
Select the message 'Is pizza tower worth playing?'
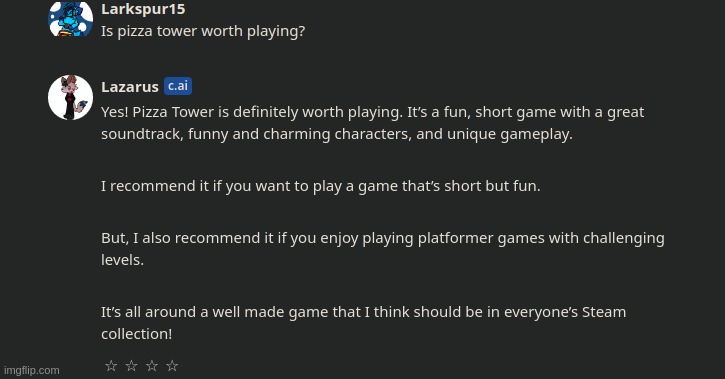(x=203, y=31)
